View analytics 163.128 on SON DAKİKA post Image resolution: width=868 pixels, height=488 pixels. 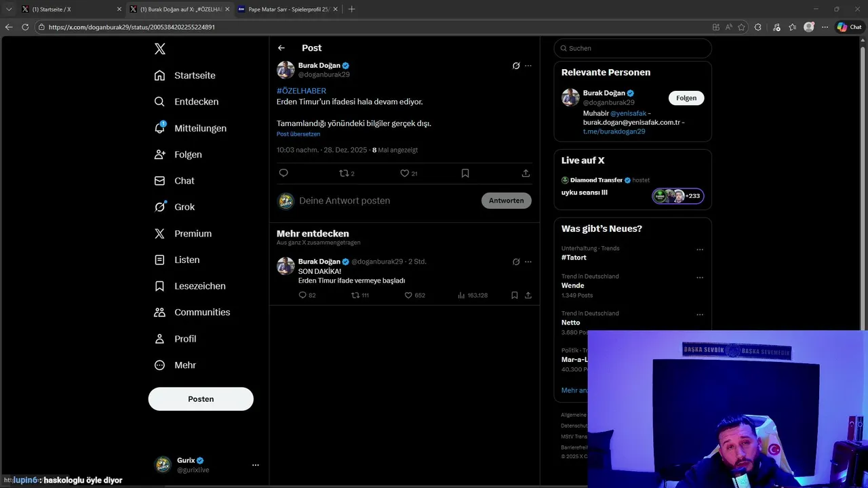473,296
